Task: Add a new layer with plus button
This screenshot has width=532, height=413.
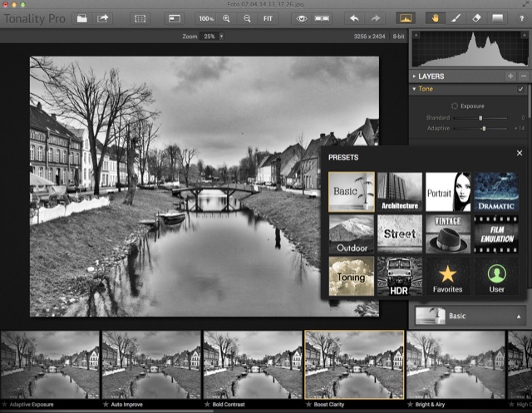Action: point(510,76)
